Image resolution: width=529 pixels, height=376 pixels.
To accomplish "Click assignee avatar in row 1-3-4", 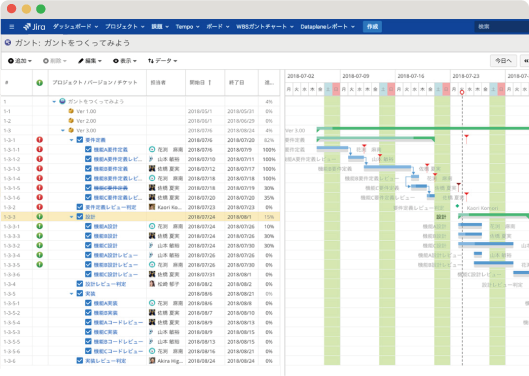I will (x=152, y=284).
